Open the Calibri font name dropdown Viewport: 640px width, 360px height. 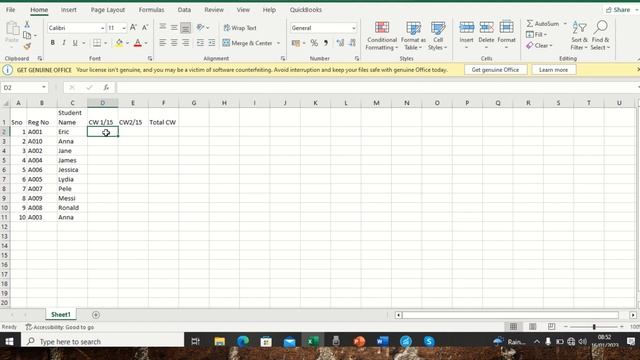click(102, 28)
